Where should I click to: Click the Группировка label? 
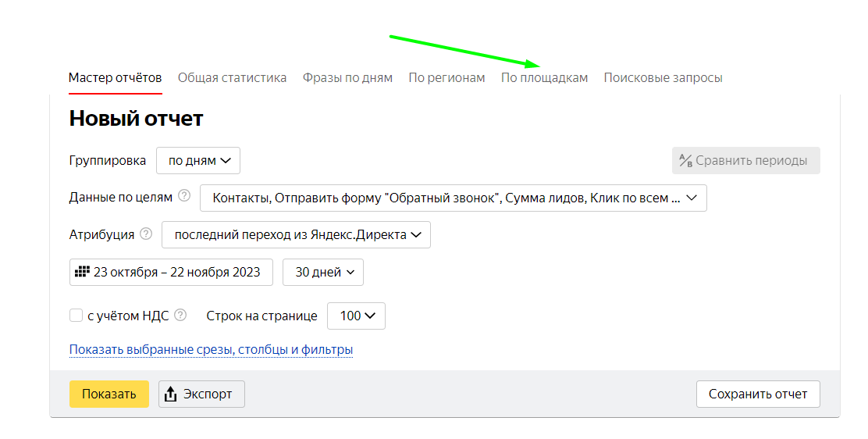108,161
